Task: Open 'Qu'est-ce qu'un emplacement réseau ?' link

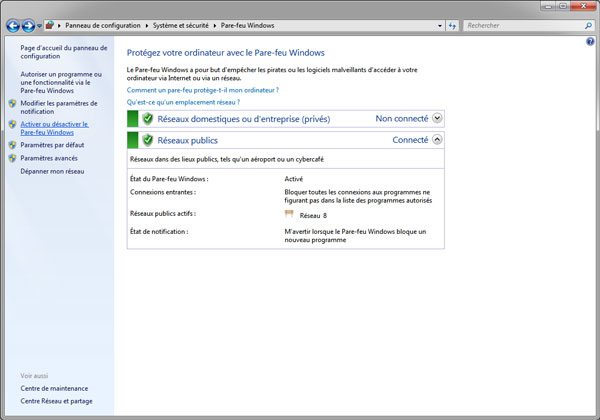Action: tap(183, 102)
